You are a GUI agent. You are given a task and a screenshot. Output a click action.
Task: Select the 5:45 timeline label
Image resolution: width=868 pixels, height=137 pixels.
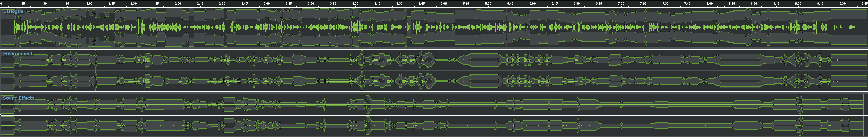[510, 4]
